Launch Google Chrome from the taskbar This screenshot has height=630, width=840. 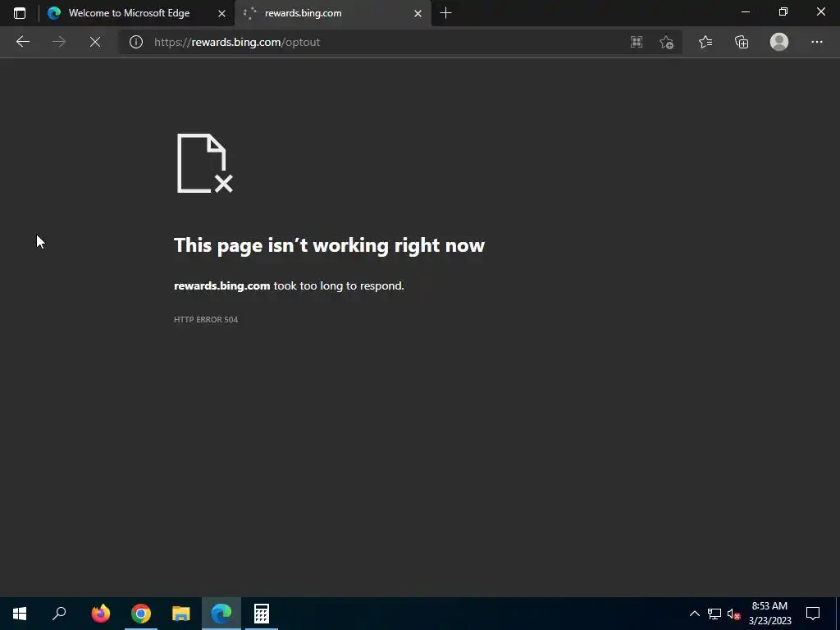pyautogui.click(x=141, y=614)
